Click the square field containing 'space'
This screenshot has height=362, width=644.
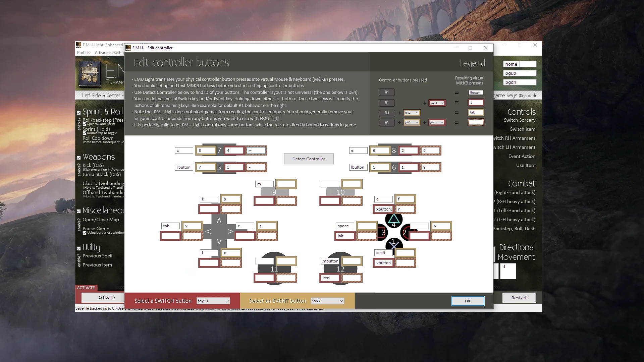pyautogui.click(x=345, y=226)
